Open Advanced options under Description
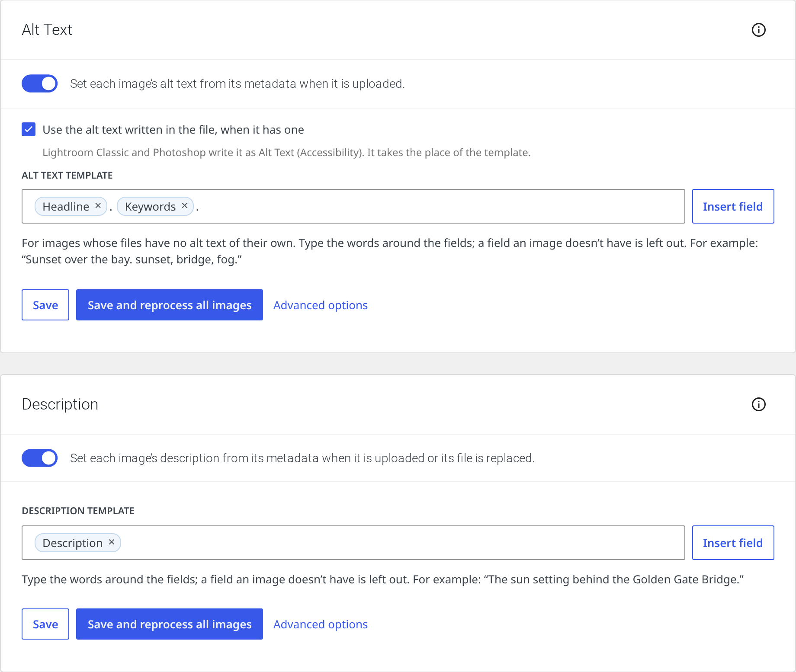The height and width of the screenshot is (672, 796). pyautogui.click(x=321, y=624)
